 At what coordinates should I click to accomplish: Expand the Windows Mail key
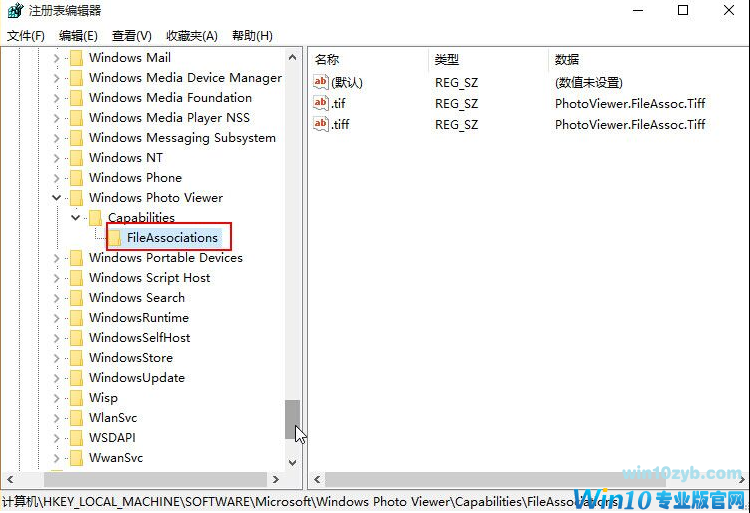click(56, 58)
